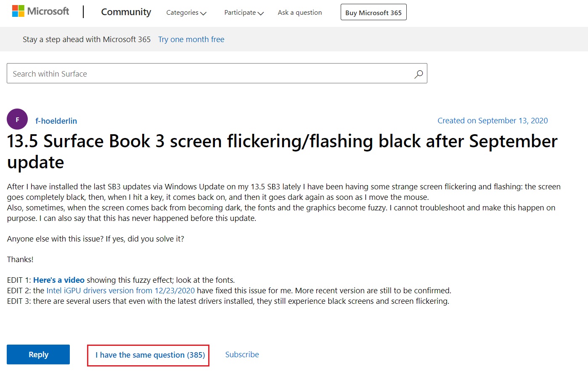Screen dimensions: 588x377
Task: Expand the Participate dropdown
Action: coord(244,13)
